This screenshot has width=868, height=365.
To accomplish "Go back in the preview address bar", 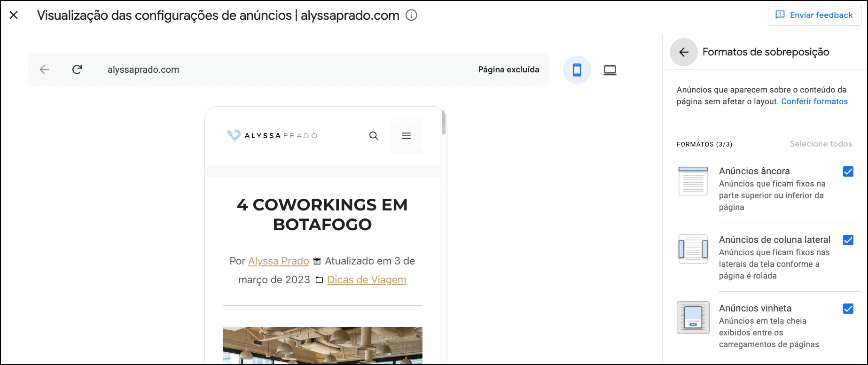I will [44, 70].
